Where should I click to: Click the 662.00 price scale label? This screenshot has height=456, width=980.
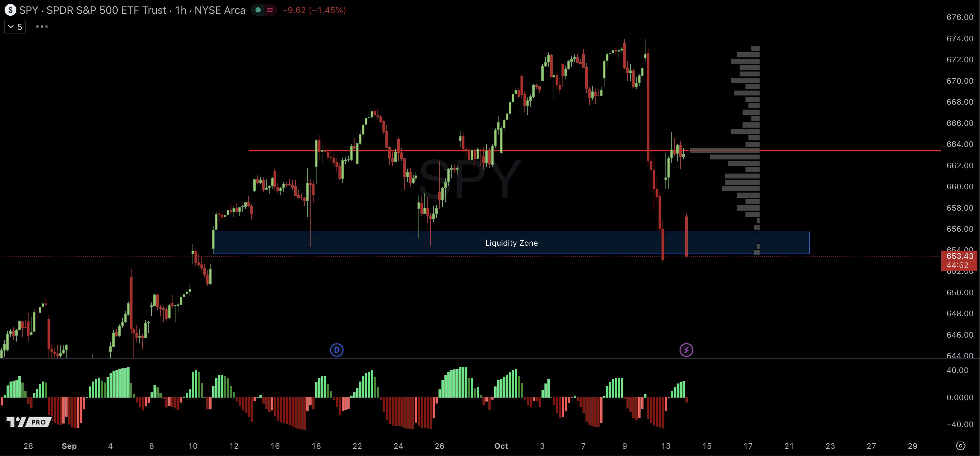click(960, 165)
